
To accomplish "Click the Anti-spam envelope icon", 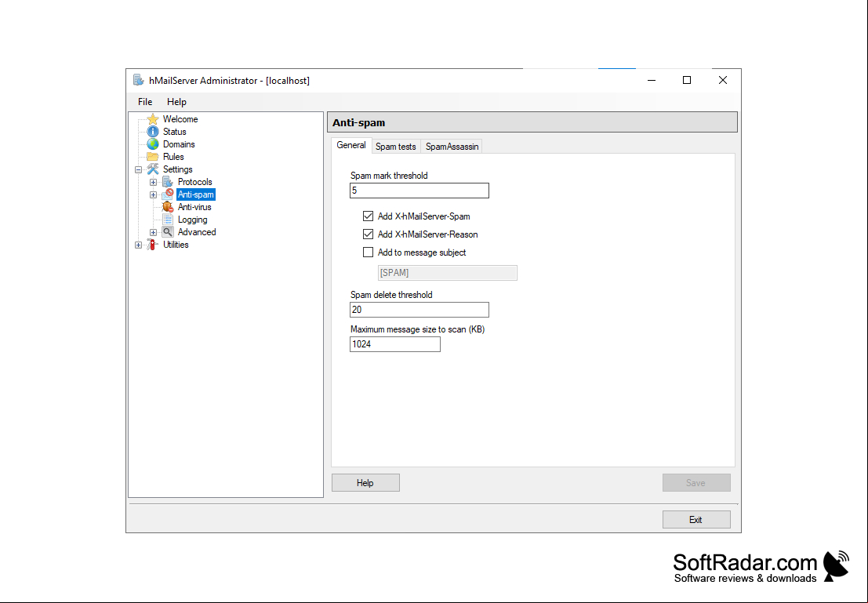I will tap(168, 194).
